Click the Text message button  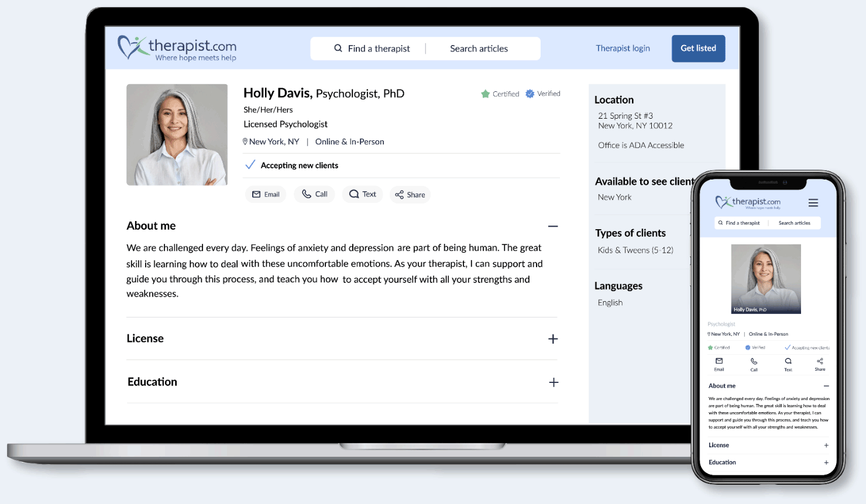point(363,194)
